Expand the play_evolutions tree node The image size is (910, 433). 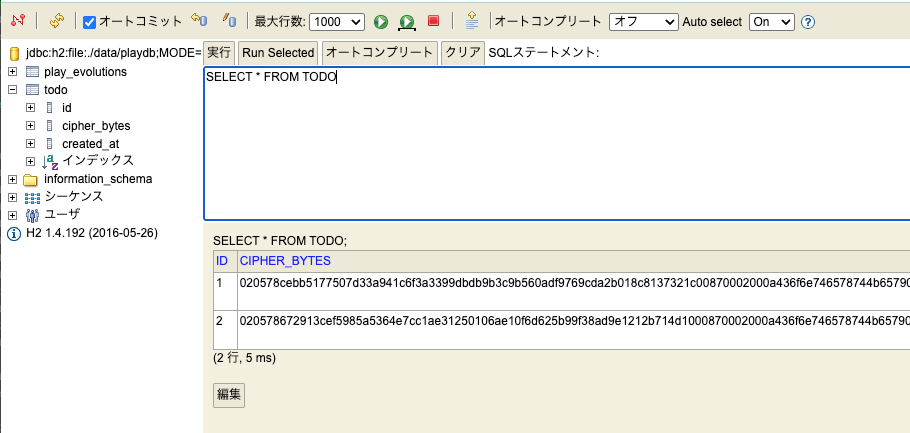12,72
